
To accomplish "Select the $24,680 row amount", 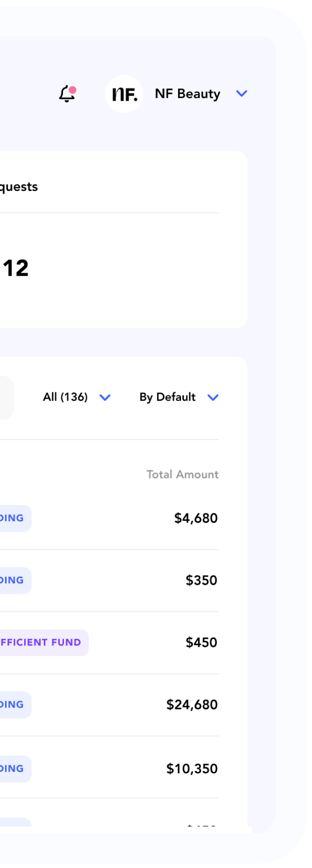I will (192, 705).
